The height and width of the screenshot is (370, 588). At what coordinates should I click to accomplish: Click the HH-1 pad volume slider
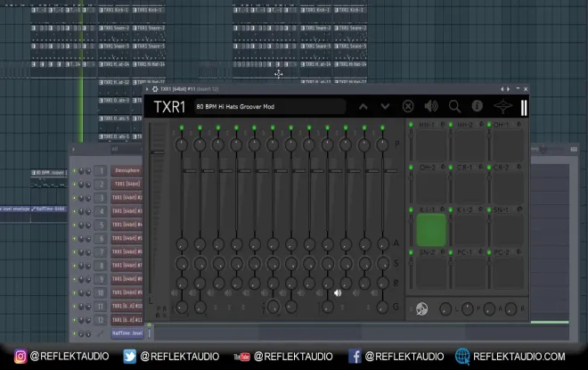[x=411, y=145]
